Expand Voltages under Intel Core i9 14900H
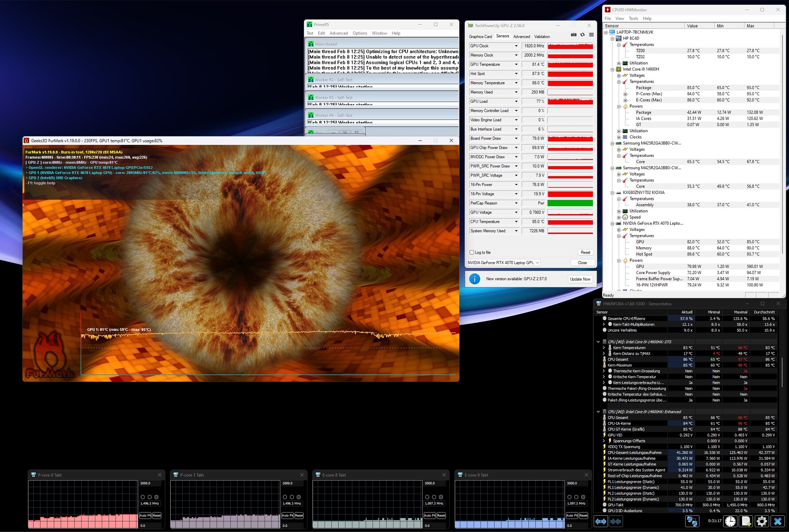The image size is (789, 532). pyautogui.click(x=619, y=75)
